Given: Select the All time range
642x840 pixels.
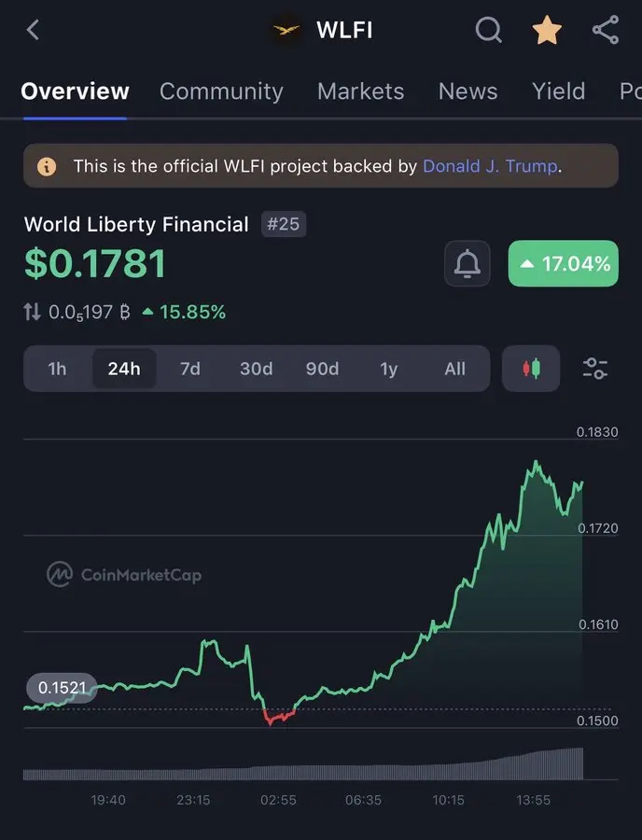Looking at the screenshot, I should coord(454,369).
